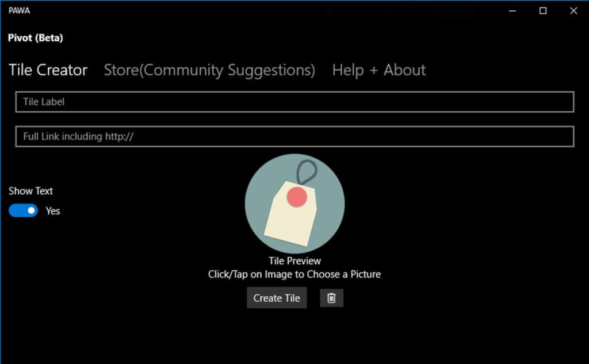
Task: Click the blue string loop of the tag
Action: [307, 172]
